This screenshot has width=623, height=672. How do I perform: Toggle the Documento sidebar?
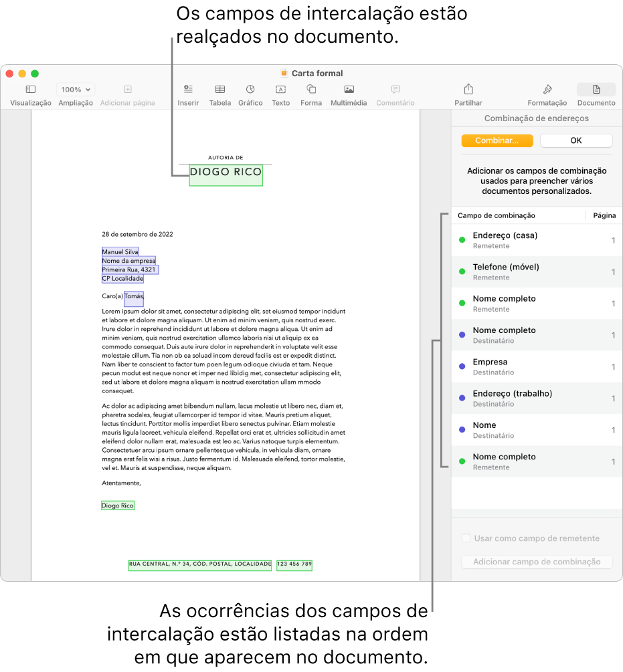click(x=596, y=89)
